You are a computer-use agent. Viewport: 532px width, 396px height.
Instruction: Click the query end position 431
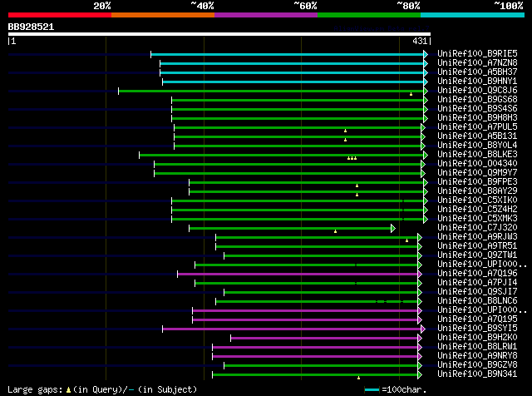(420, 41)
